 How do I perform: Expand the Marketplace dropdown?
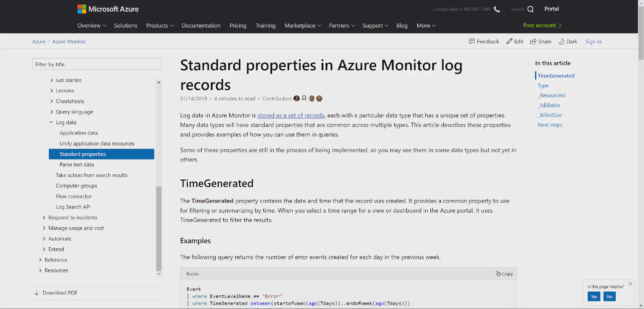pos(303,26)
